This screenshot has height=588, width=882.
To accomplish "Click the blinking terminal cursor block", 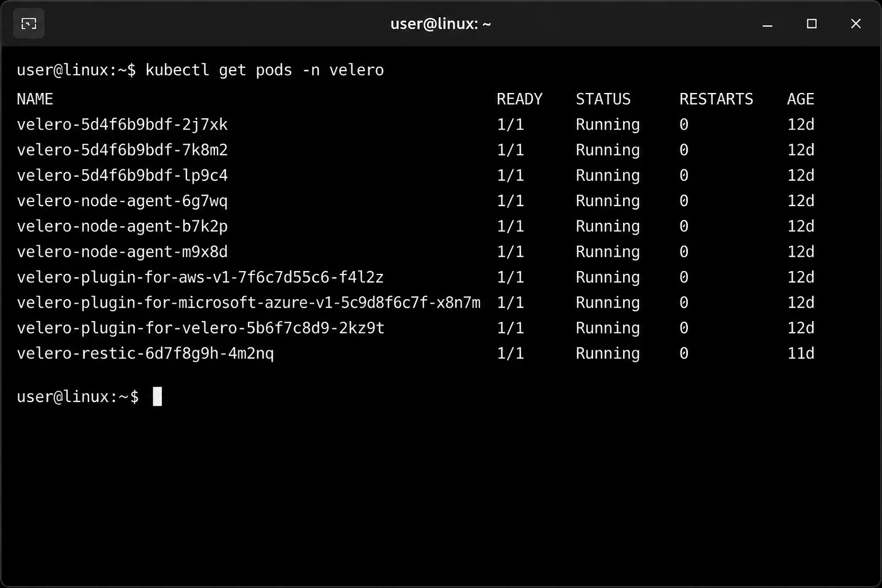I will point(157,397).
